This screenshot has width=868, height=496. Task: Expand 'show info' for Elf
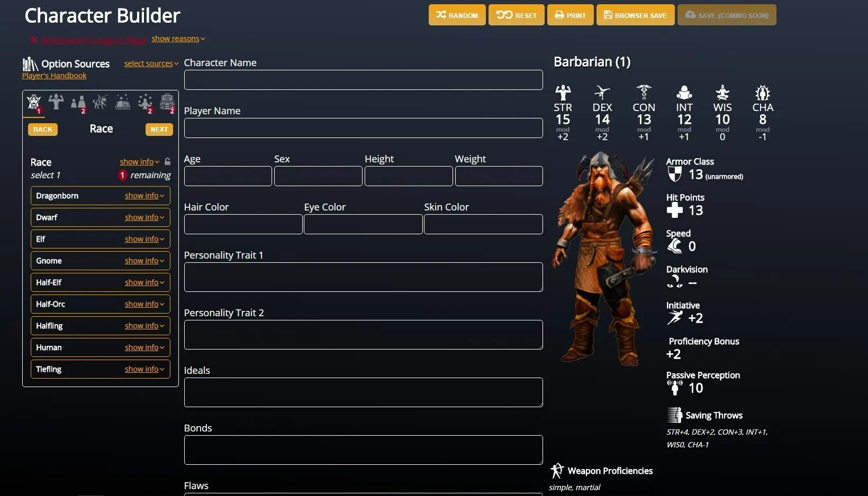(144, 239)
